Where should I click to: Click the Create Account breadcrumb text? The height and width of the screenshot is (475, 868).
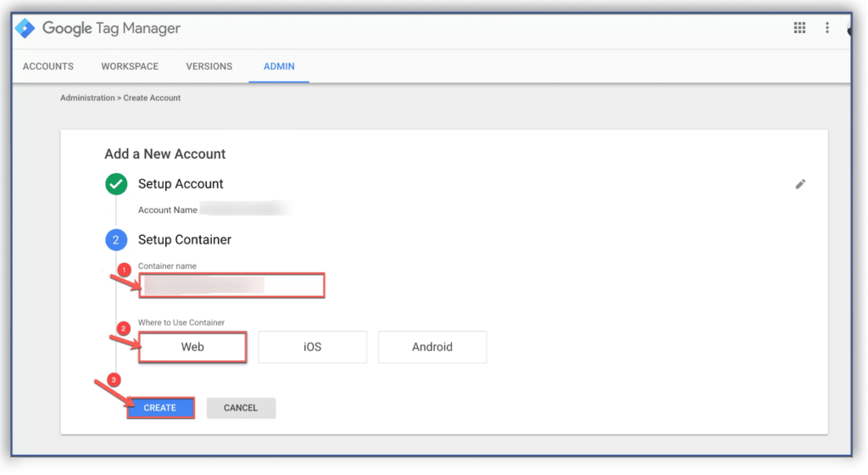(x=152, y=98)
